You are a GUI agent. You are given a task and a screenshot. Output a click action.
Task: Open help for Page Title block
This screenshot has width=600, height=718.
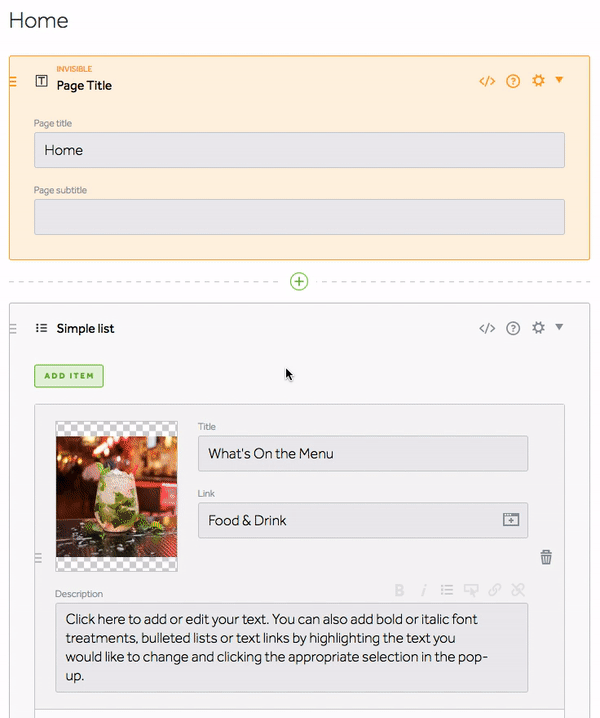pyautogui.click(x=513, y=82)
